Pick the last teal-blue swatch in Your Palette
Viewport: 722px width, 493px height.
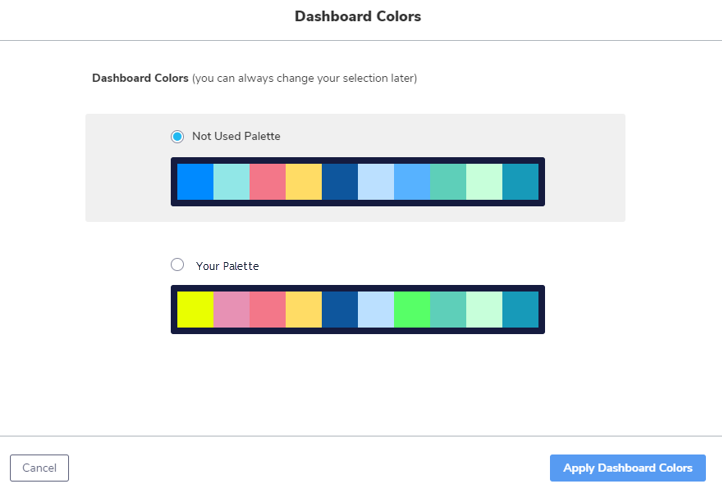coord(520,310)
